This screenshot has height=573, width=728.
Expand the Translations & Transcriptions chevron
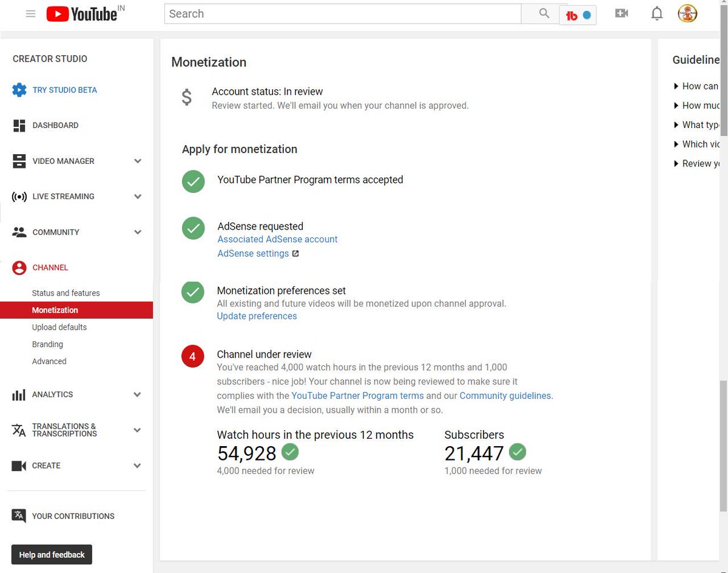(x=138, y=430)
